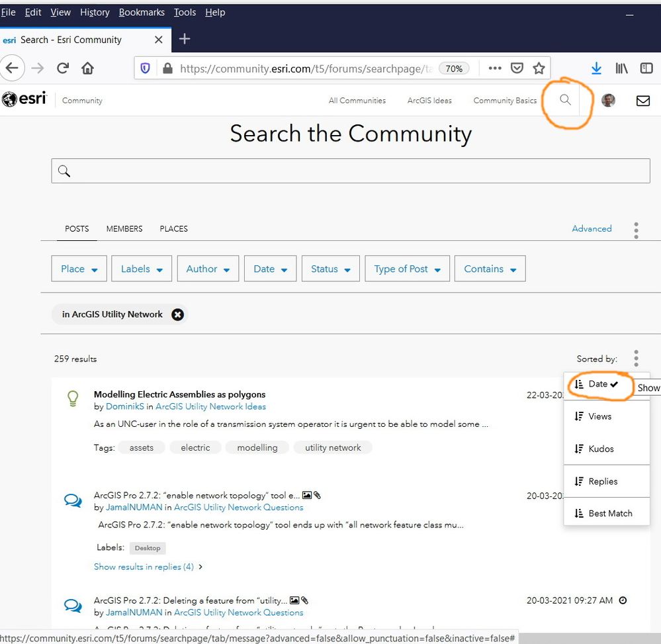
Task: Reload the current page
Action: tap(63, 68)
